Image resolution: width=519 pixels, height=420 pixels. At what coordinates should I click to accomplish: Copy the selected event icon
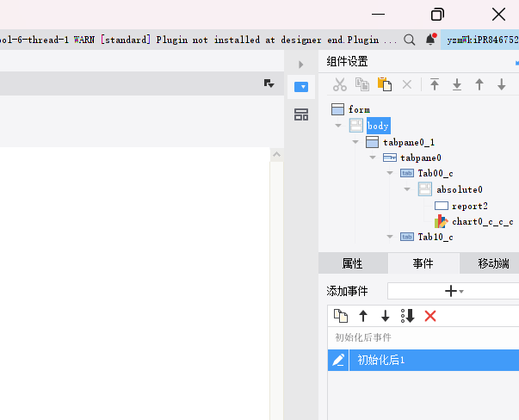[x=341, y=316]
